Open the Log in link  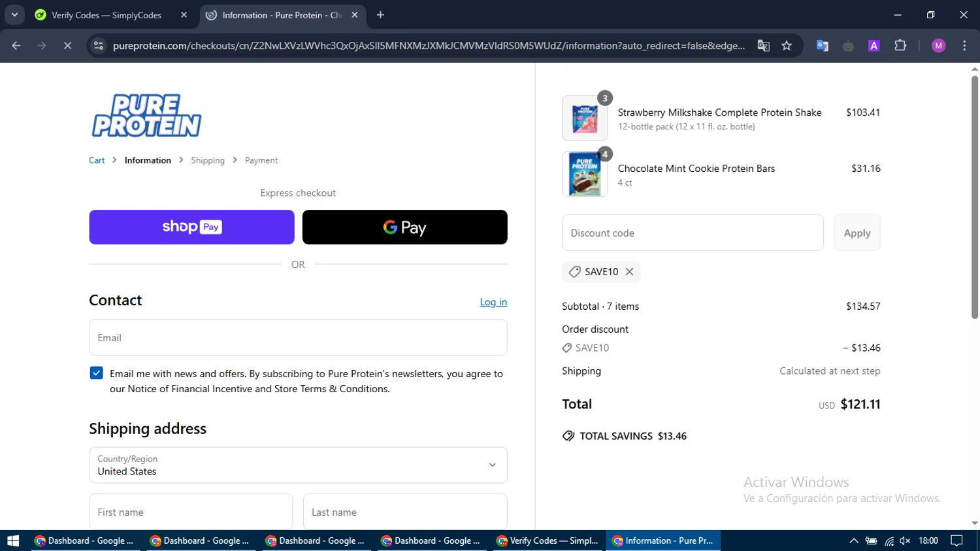(493, 302)
